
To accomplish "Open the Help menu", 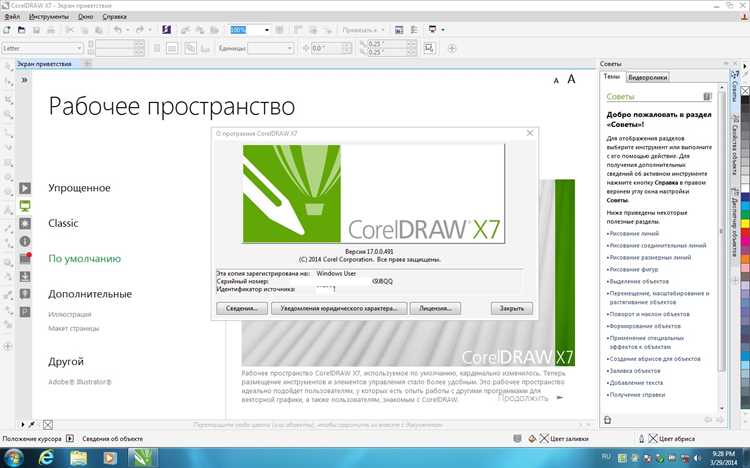I will coord(114,17).
